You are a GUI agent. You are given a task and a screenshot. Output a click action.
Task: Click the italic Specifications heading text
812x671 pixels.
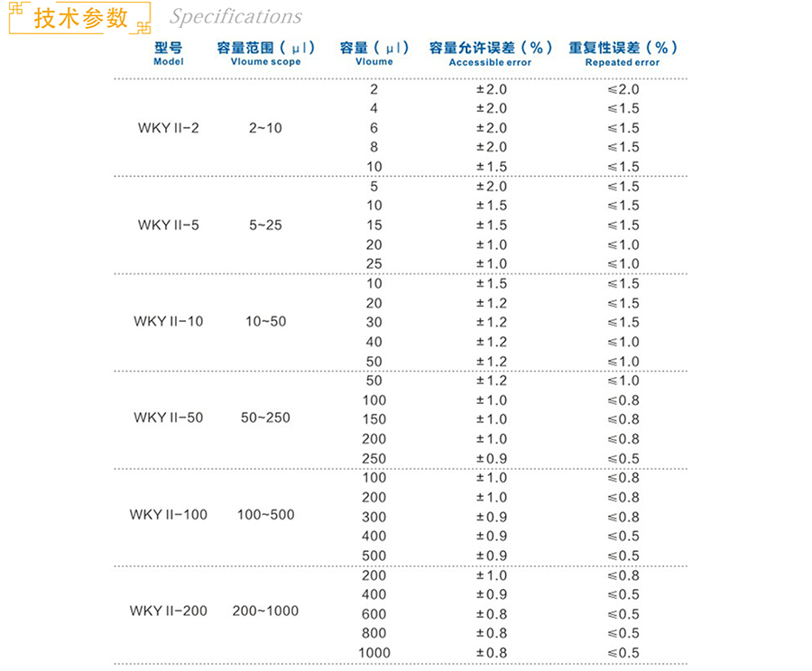[235, 17]
